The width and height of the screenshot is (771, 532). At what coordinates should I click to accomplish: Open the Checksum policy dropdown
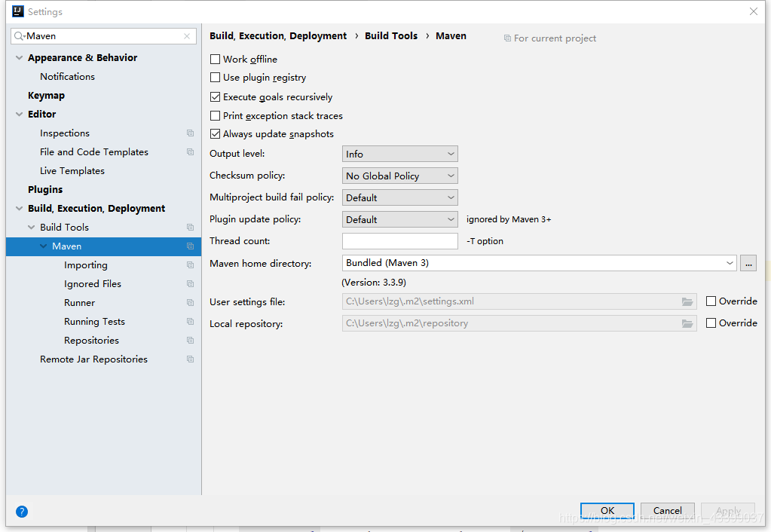tap(399, 176)
